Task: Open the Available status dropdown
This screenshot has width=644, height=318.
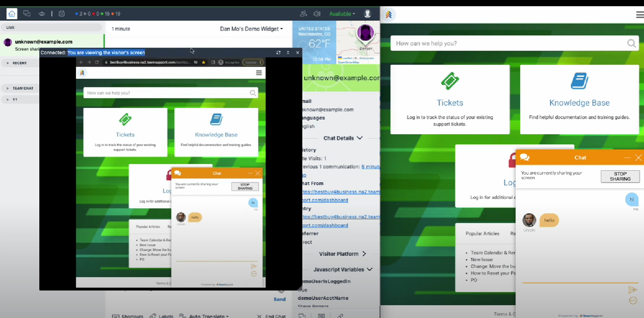Action: [342, 14]
